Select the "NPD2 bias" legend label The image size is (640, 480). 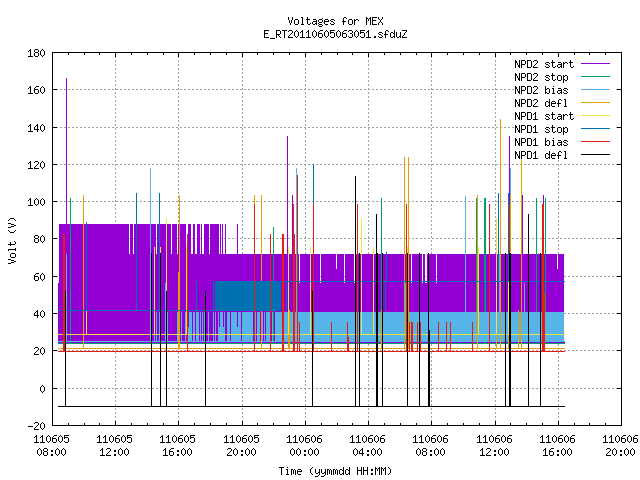click(541, 90)
